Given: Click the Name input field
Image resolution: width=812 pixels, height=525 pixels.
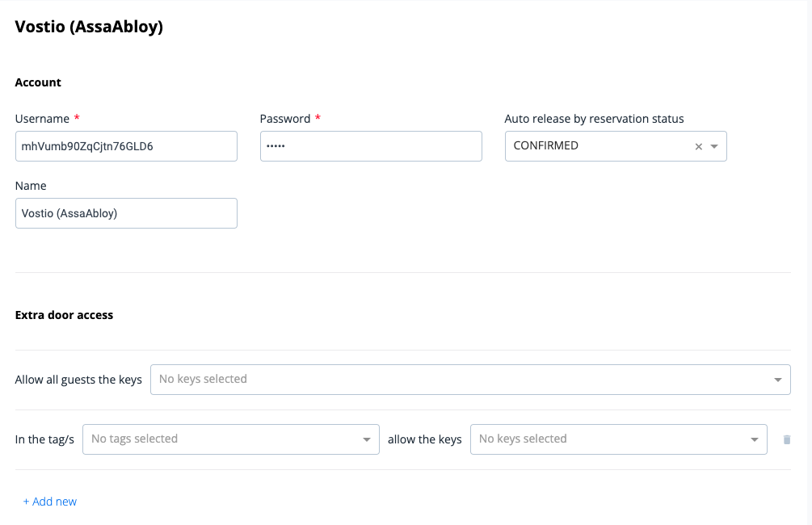Looking at the screenshot, I should point(126,213).
